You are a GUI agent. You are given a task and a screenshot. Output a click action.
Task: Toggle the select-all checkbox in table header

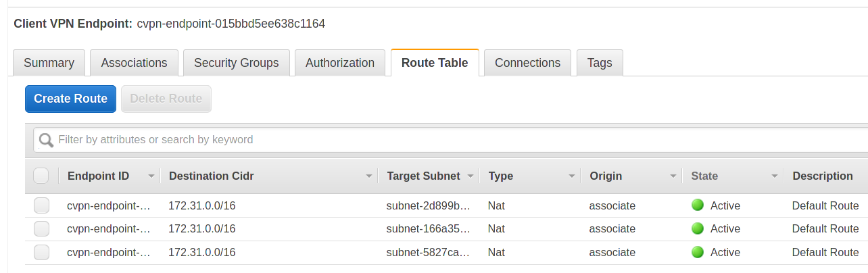(41, 176)
